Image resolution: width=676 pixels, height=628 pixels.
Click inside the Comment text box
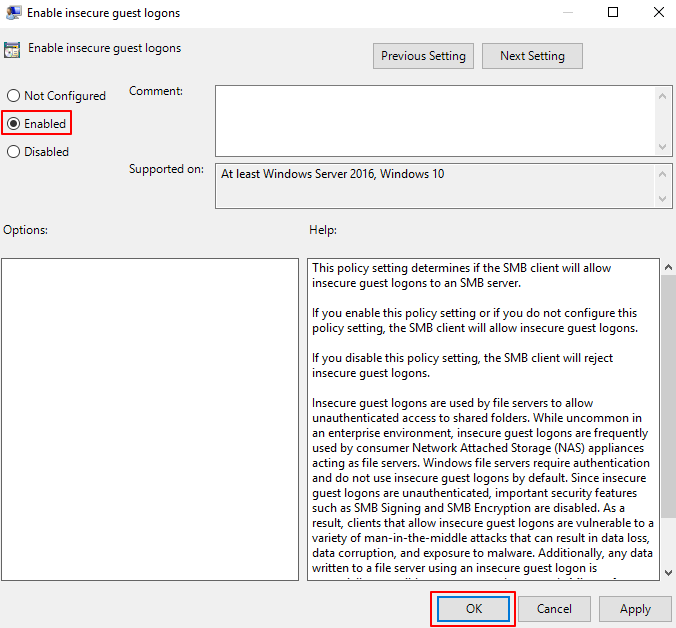pyautogui.click(x=435, y=121)
